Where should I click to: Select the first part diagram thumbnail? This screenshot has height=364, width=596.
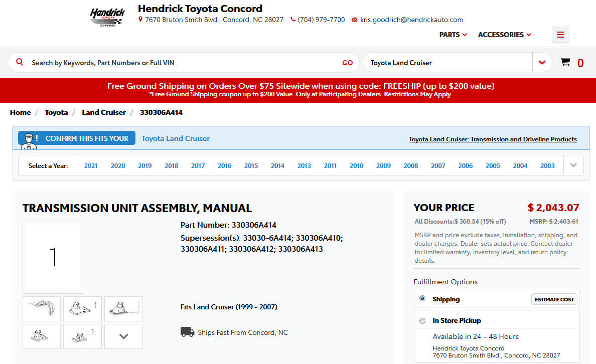tap(42, 309)
